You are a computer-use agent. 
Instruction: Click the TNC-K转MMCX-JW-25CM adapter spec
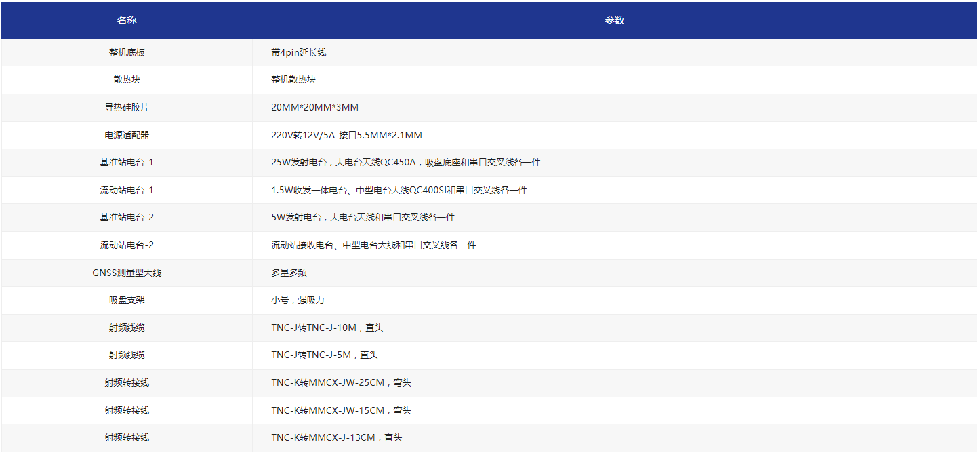coord(341,382)
